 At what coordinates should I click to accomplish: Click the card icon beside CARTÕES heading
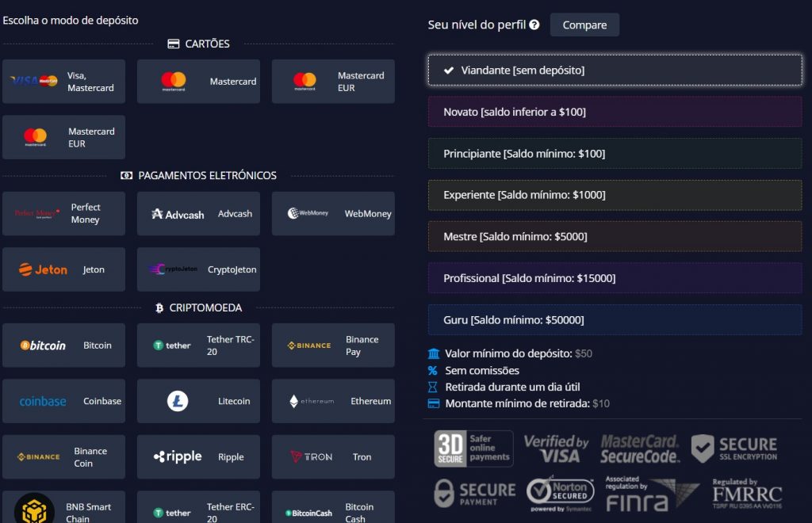(174, 44)
